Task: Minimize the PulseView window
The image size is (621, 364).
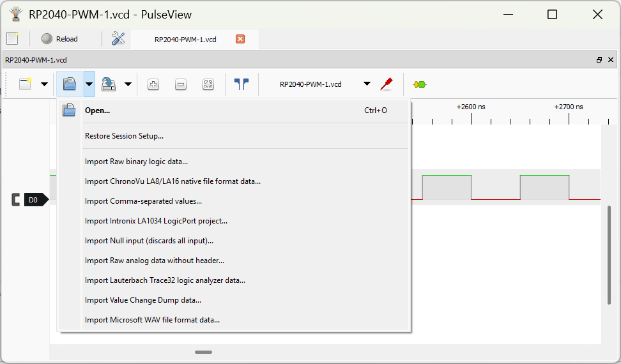Action: [x=508, y=15]
